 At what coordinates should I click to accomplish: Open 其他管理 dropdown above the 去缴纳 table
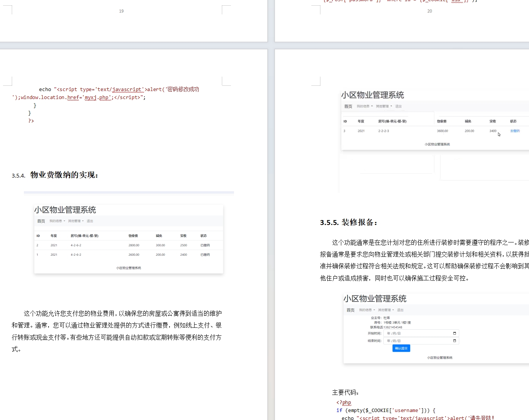(x=384, y=106)
